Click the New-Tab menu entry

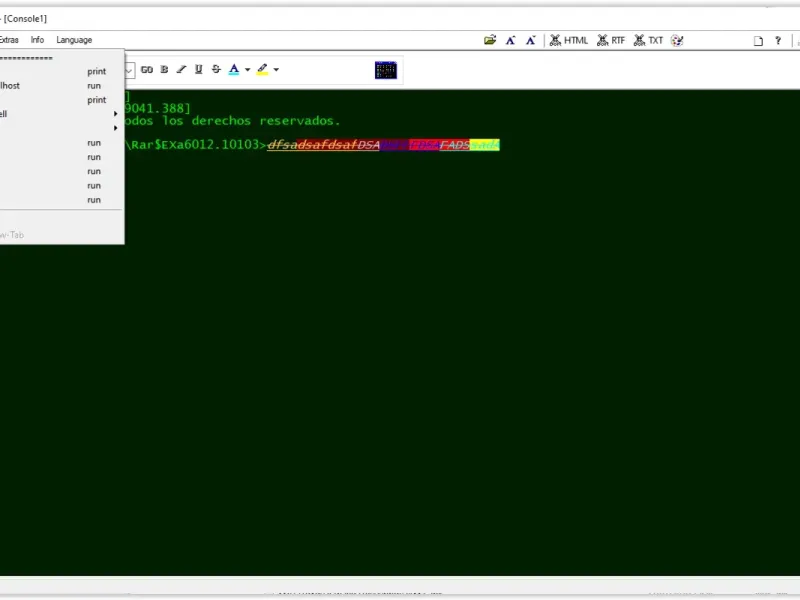click(60, 235)
